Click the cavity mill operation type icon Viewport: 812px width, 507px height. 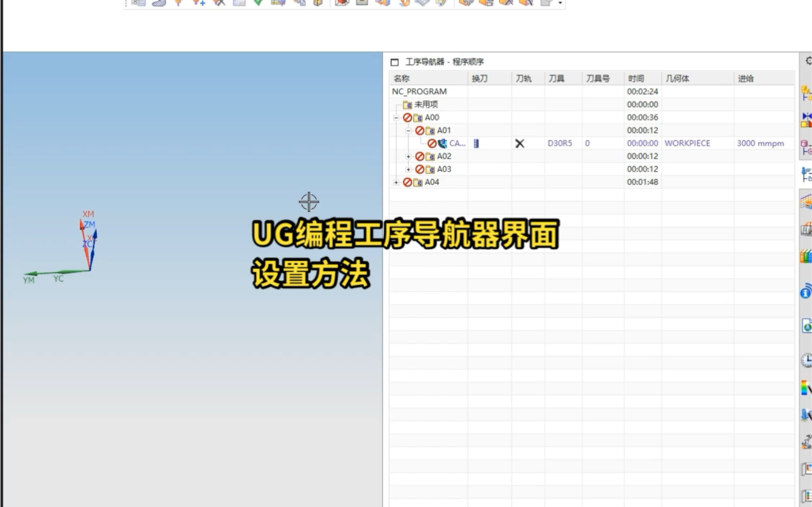click(443, 144)
